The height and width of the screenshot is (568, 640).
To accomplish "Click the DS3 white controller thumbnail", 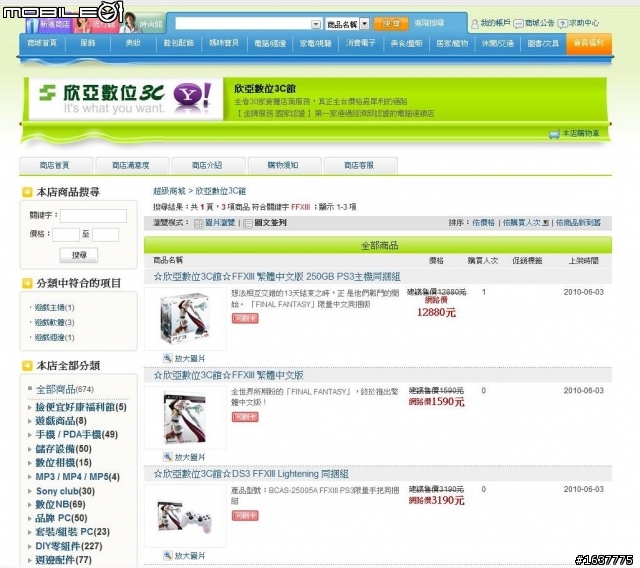I will tap(185, 516).
